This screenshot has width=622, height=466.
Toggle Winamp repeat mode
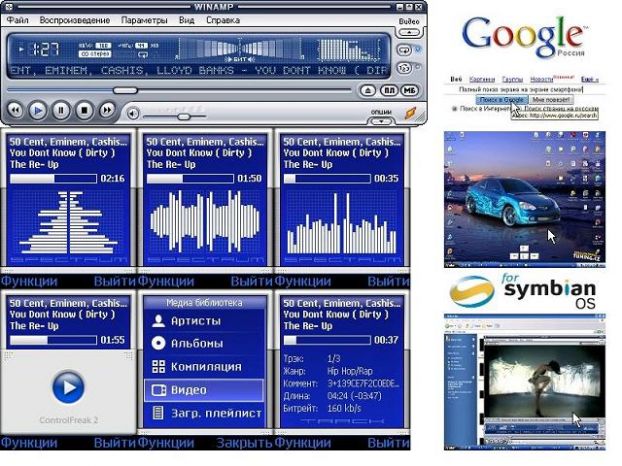[x=404, y=50]
